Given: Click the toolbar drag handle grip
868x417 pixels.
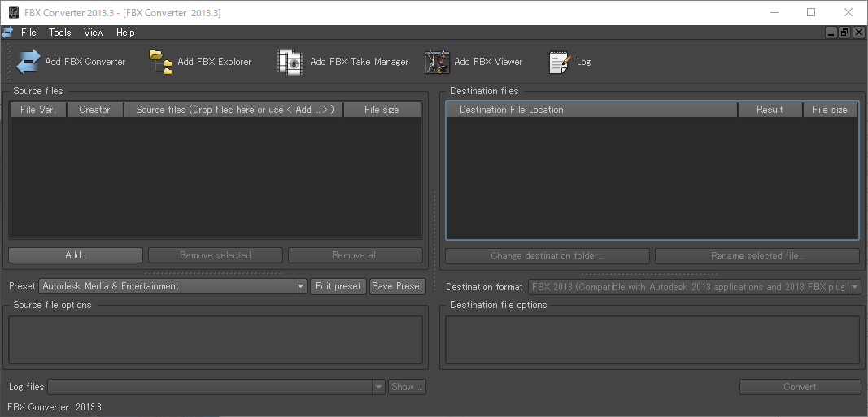Looking at the screenshot, I should tap(8, 62).
